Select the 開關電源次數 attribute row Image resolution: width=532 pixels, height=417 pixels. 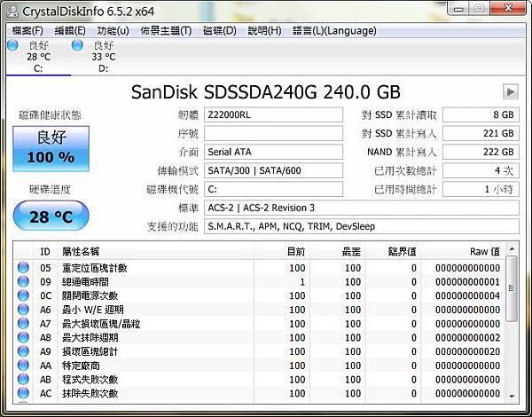(x=260, y=295)
